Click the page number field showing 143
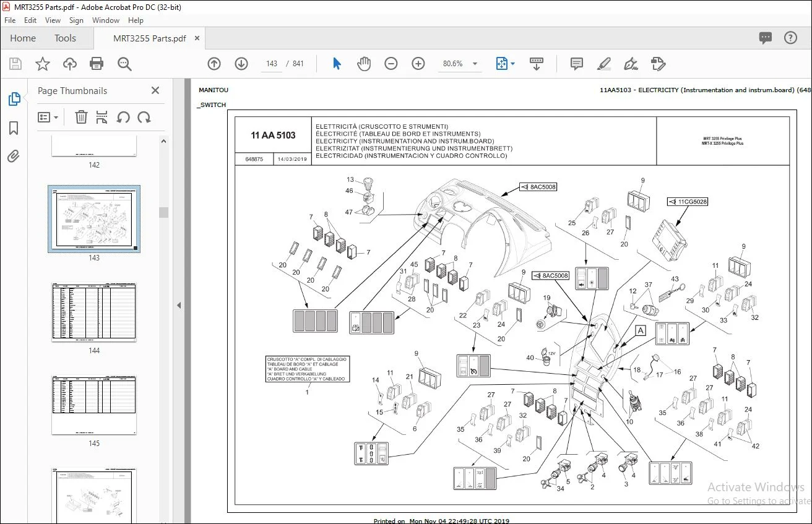This screenshot has width=812, height=524. (272, 64)
